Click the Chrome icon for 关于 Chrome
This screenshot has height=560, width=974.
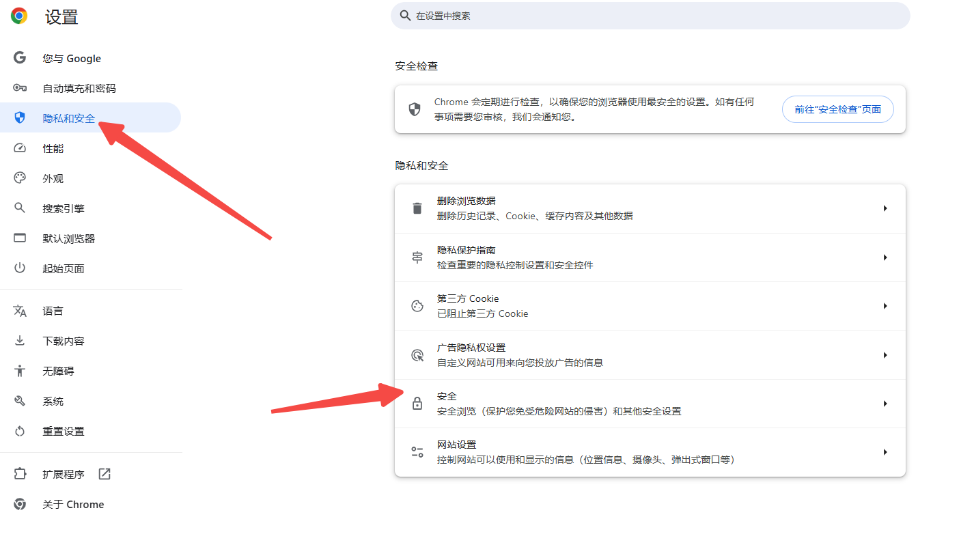(20, 504)
